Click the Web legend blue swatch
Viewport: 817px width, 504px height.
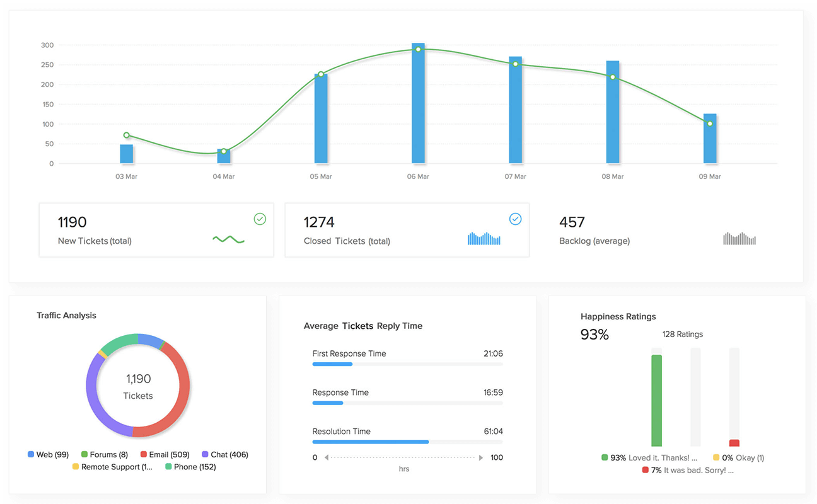pyautogui.click(x=31, y=454)
